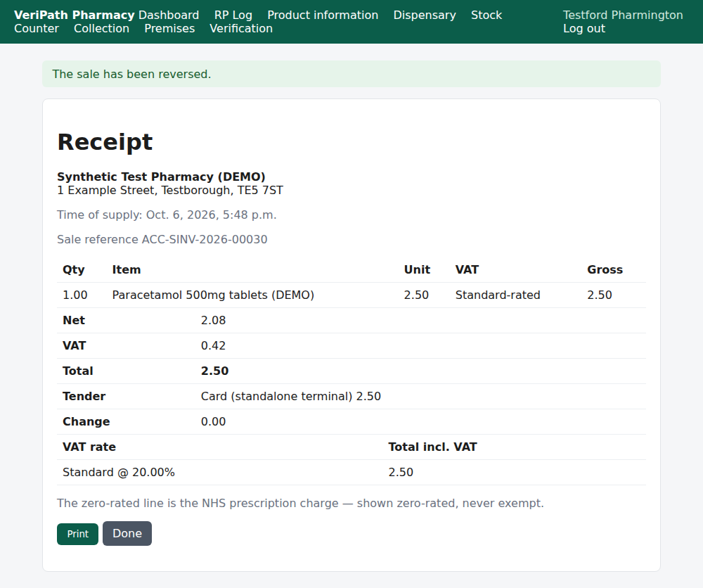This screenshot has height=588, width=703.
Task: Select 'Paracetamol 500mg tablets (DEMO)' item
Action: click(213, 295)
